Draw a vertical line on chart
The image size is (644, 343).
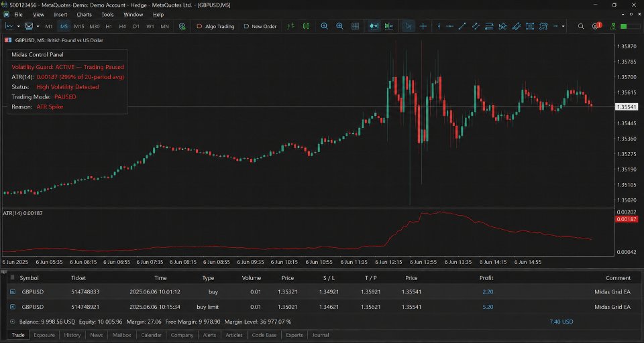pos(439,26)
